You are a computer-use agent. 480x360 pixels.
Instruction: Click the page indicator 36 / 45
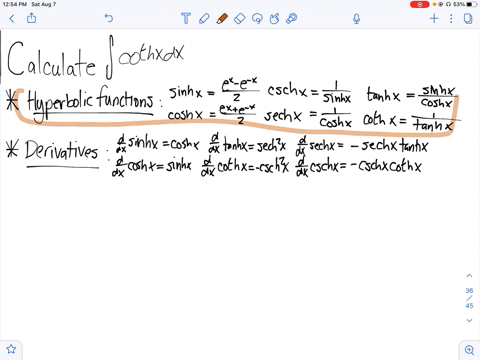pyautogui.click(x=469, y=298)
